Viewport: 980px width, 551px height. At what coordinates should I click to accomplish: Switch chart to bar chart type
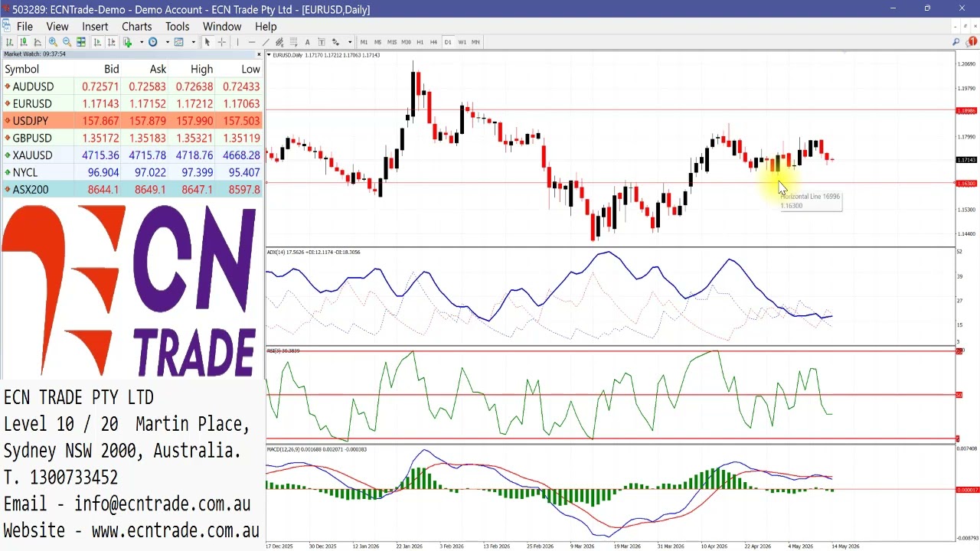9,42
